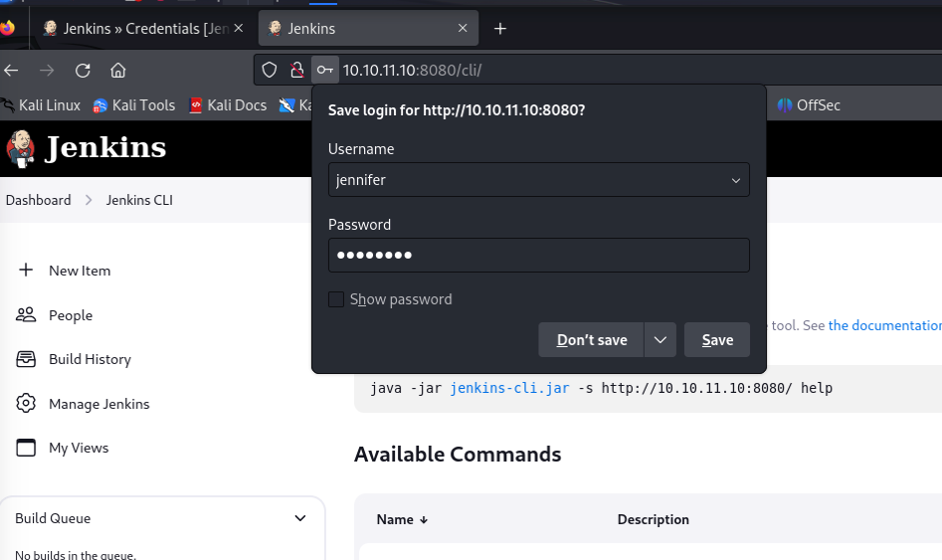
Task: Open the username dropdown arrow
Action: coord(735,180)
